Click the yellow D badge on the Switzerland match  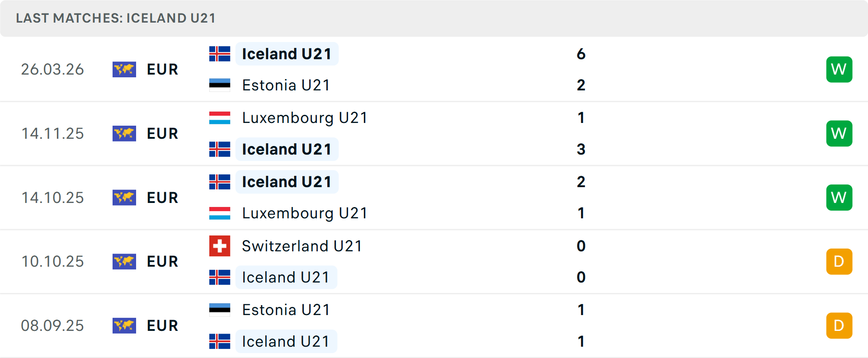tap(839, 261)
